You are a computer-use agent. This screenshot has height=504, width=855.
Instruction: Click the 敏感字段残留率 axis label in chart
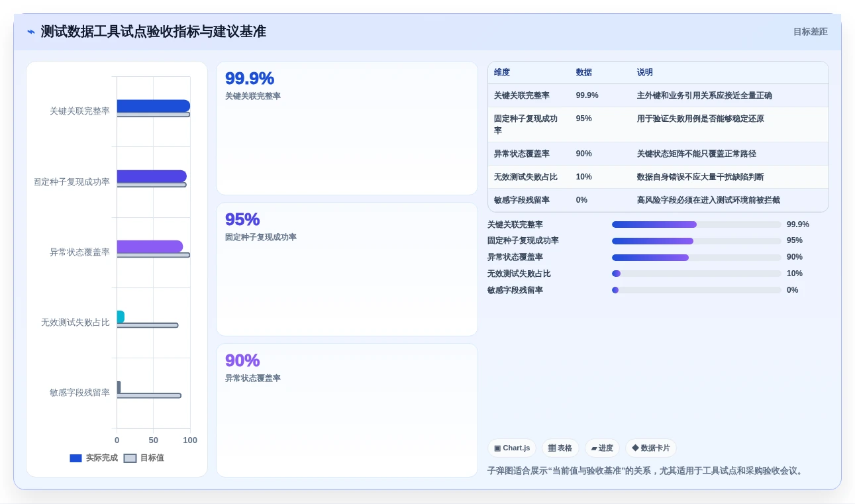[x=79, y=393]
